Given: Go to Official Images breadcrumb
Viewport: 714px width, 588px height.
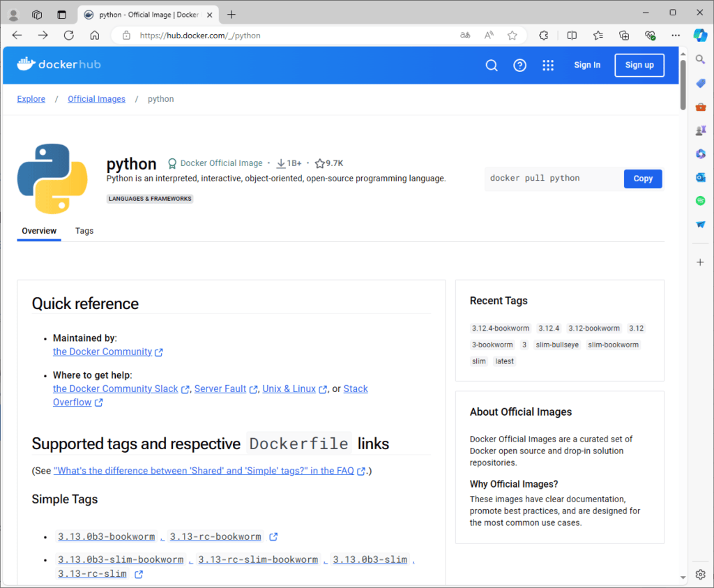Looking at the screenshot, I should (96, 99).
